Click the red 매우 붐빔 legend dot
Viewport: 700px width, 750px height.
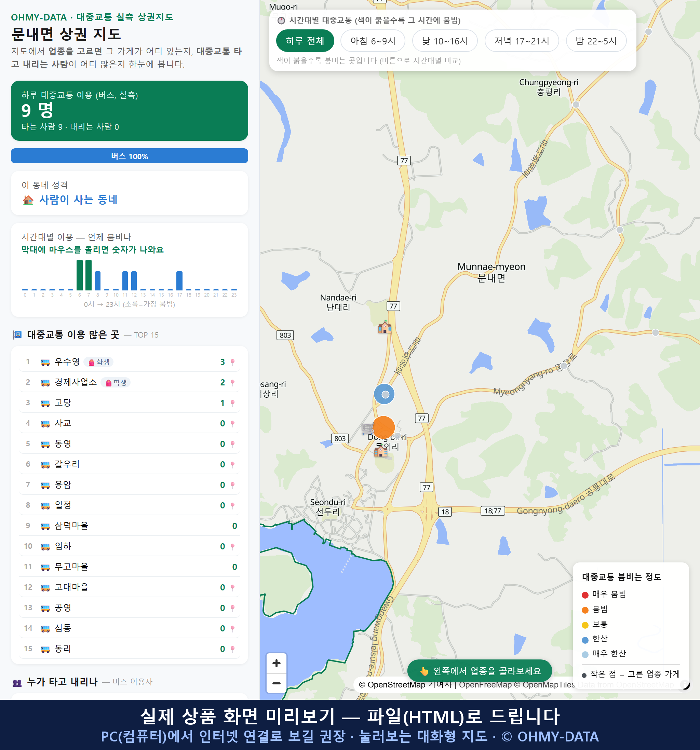pyautogui.click(x=585, y=595)
